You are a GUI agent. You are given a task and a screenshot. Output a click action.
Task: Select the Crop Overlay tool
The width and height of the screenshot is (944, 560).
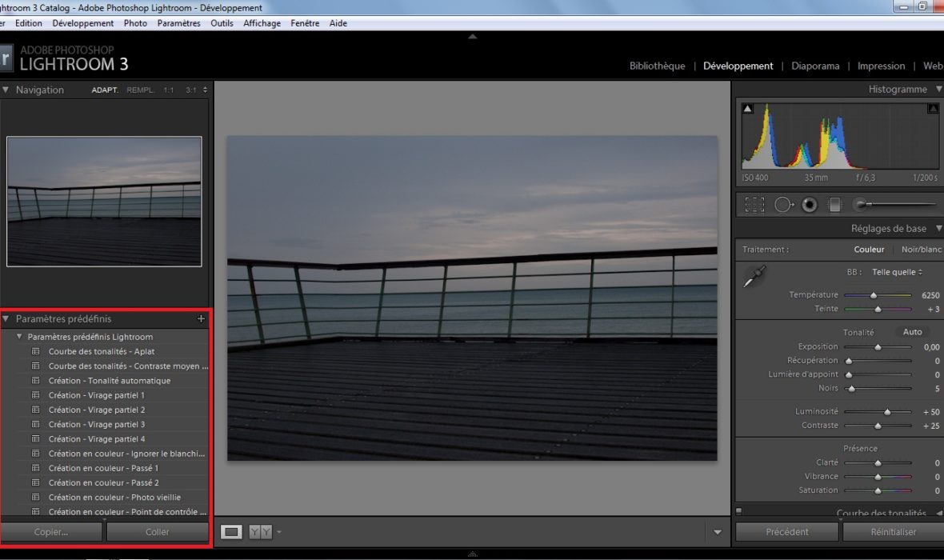click(754, 205)
